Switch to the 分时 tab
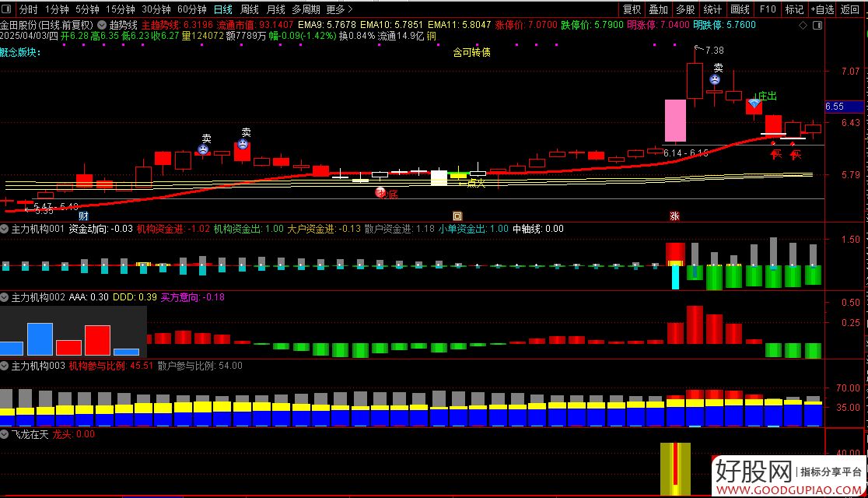868x498 pixels. (28, 9)
